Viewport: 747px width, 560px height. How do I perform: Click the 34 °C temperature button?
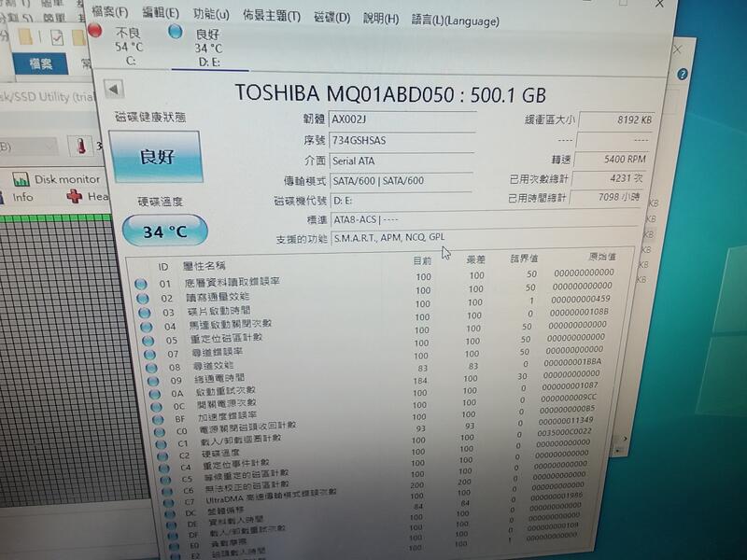pos(165,231)
